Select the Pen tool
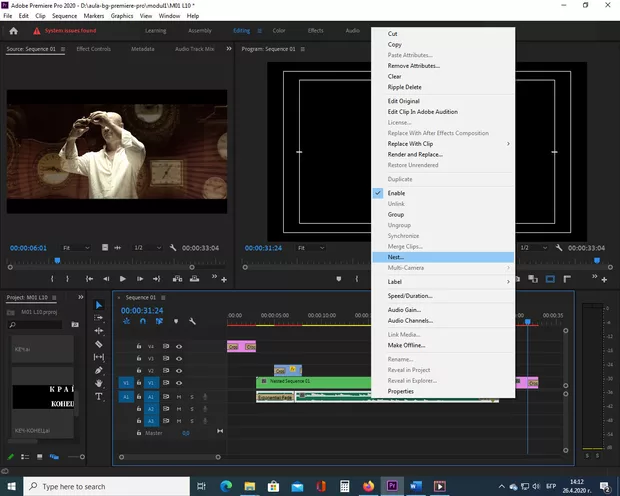This screenshot has height=496, width=620. 99,370
